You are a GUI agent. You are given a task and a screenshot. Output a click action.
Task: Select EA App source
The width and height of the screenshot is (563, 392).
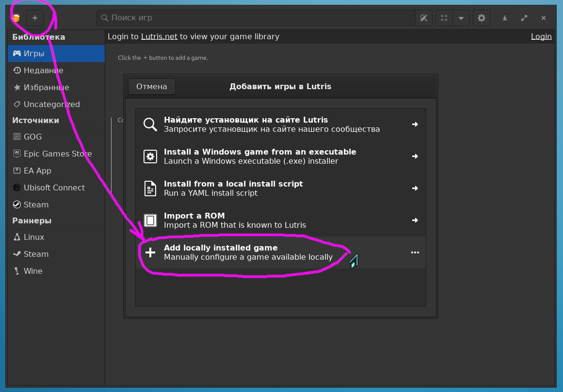[56, 171]
